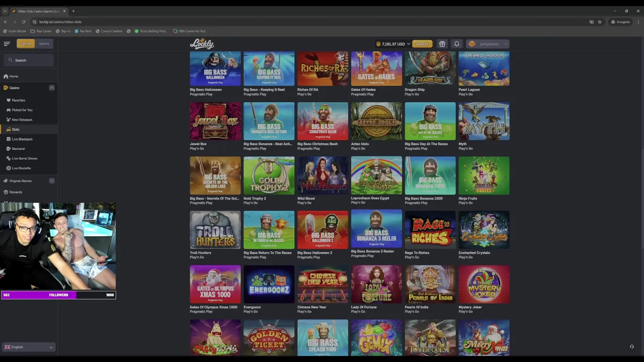
Task: Bookmark this page with the star icon
Action: (600, 22)
